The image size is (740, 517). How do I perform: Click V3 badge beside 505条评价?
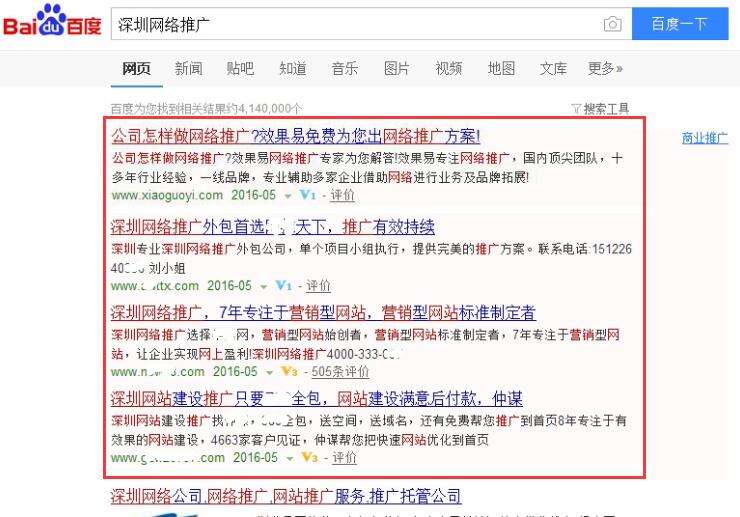pyautogui.click(x=289, y=371)
